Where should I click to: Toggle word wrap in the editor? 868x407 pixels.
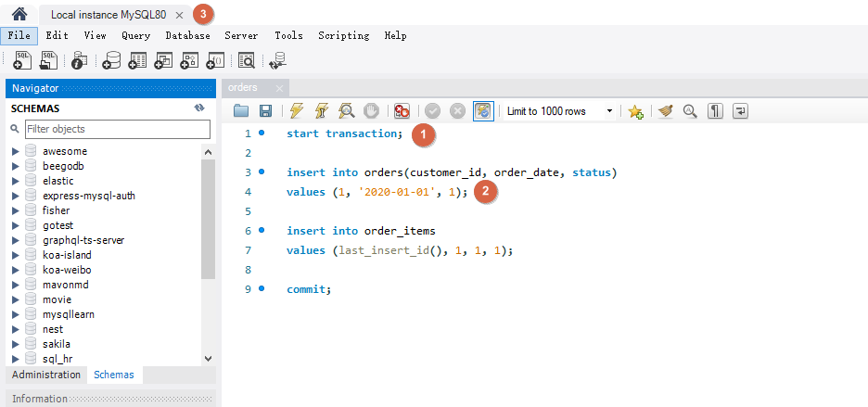pos(740,111)
